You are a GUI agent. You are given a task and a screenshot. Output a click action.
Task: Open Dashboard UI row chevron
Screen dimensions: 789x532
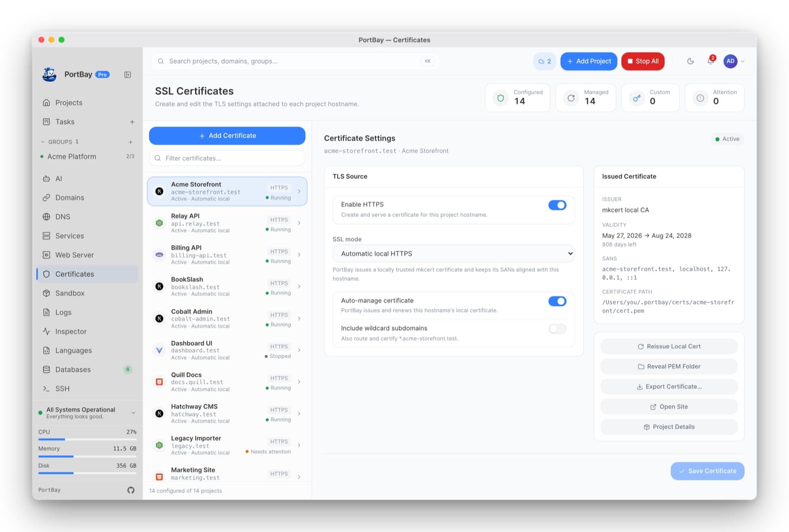click(299, 350)
